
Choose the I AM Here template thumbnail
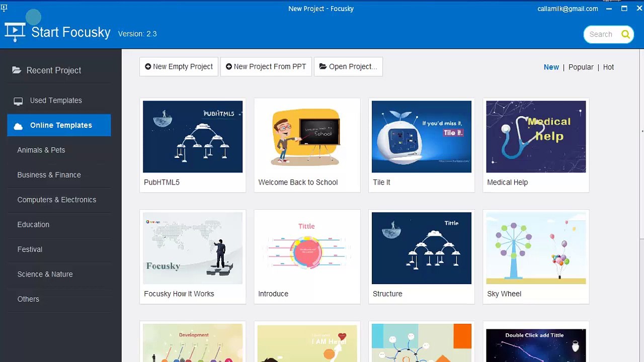tap(307, 343)
